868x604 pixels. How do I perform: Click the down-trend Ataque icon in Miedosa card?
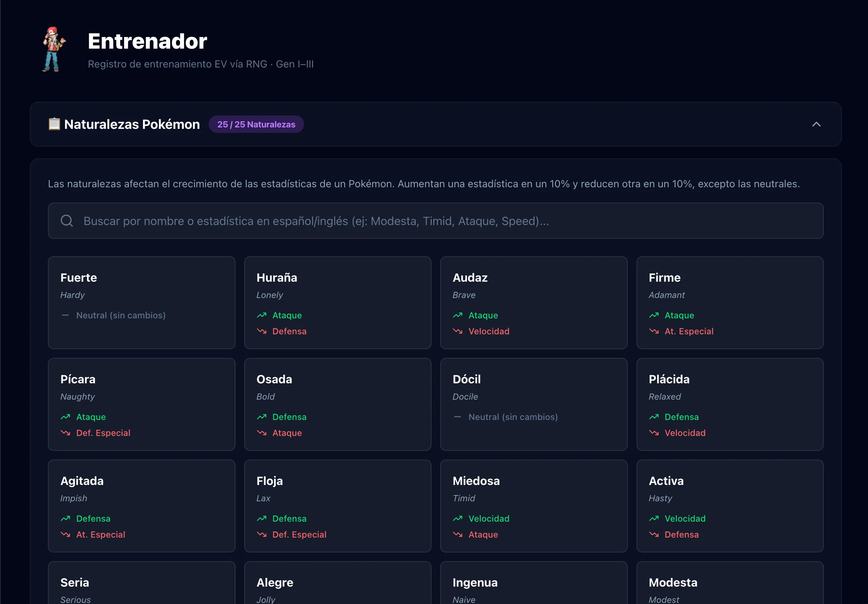point(458,534)
